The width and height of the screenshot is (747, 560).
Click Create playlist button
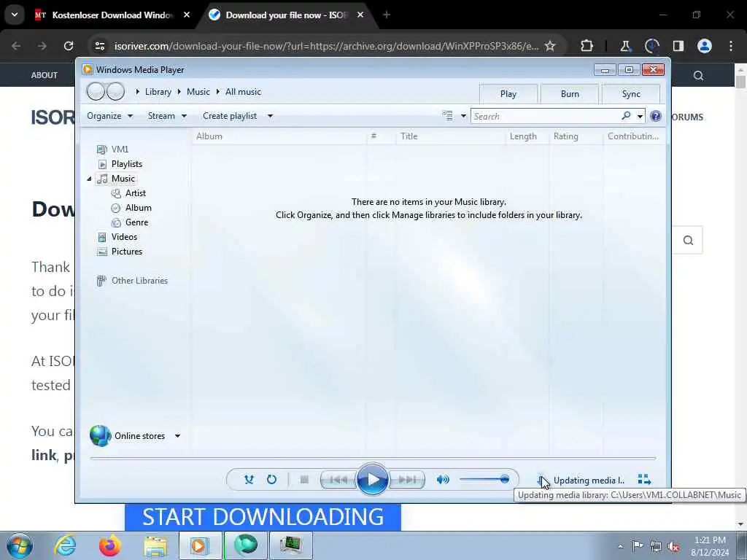[x=230, y=116]
